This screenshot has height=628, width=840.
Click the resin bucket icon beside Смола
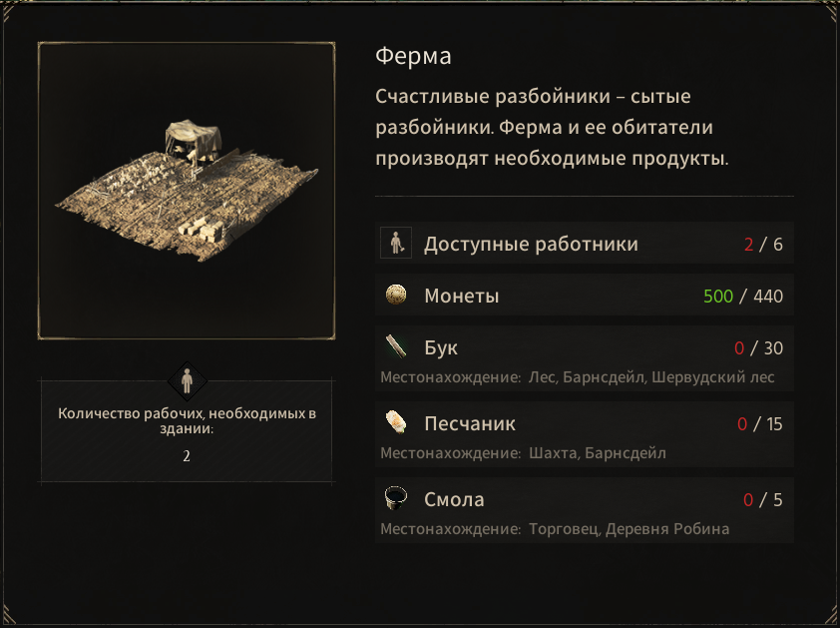click(x=396, y=499)
